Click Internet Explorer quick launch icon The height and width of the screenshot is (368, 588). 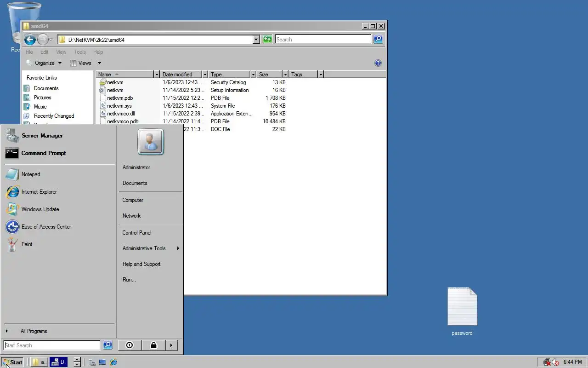[x=113, y=362]
